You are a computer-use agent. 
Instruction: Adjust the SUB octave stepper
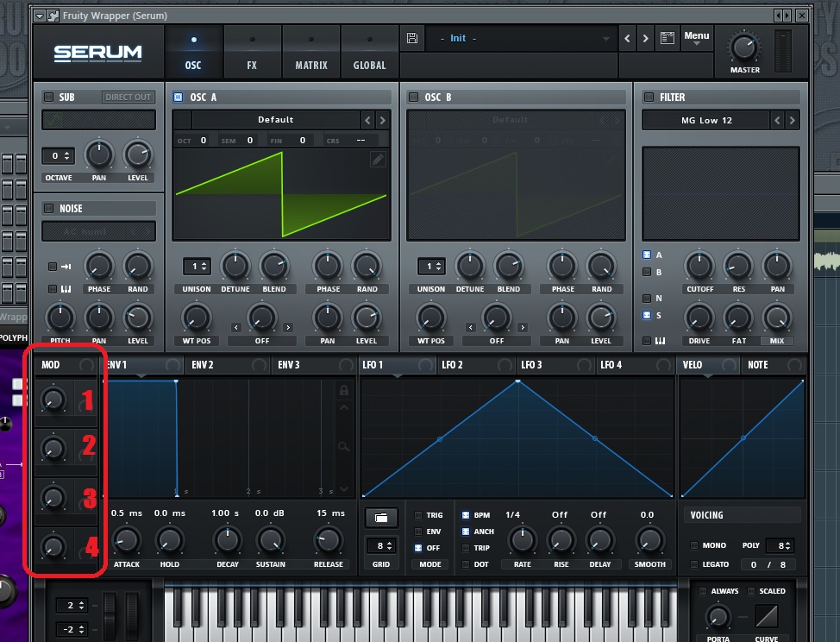point(59,156)
